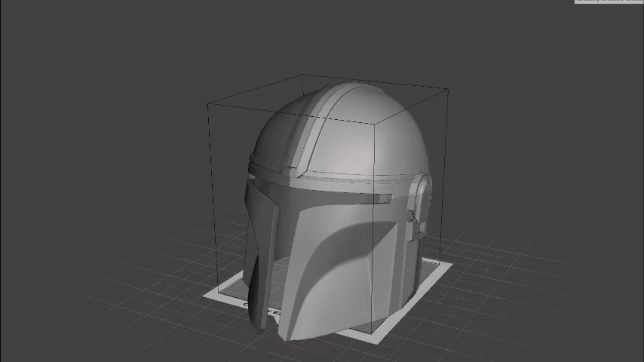Image resolution: width=644 pixels, height=362 pixels.
Task: Click the bounding box top left corner
Action: pyautogui.click(x=209, y=105)
